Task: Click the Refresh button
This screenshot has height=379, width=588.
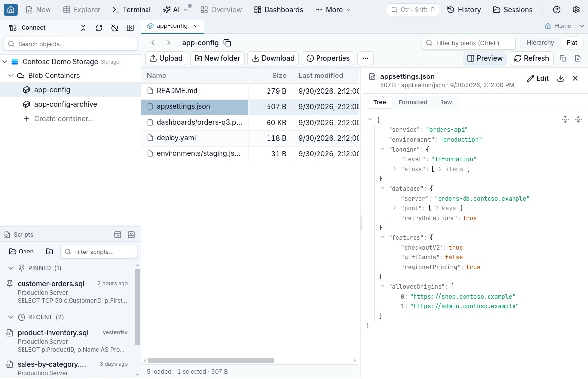Action: coord(532,58)
